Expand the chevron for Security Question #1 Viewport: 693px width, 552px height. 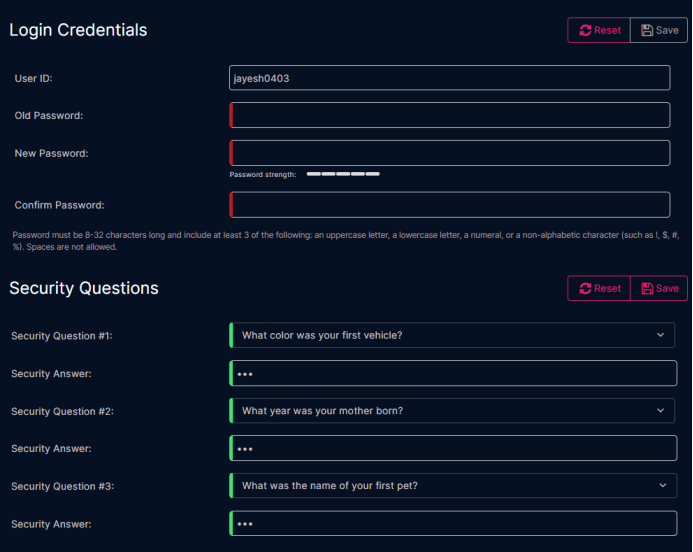tap(660, 335)
